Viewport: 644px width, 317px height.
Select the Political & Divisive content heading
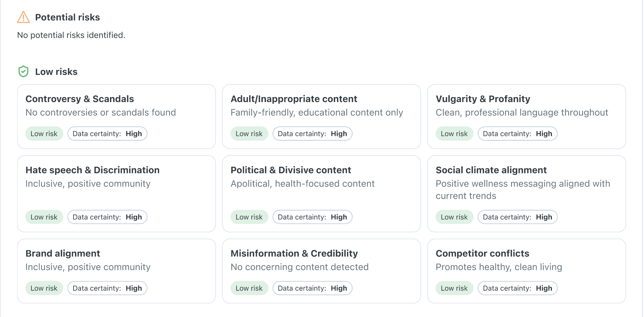291,170
